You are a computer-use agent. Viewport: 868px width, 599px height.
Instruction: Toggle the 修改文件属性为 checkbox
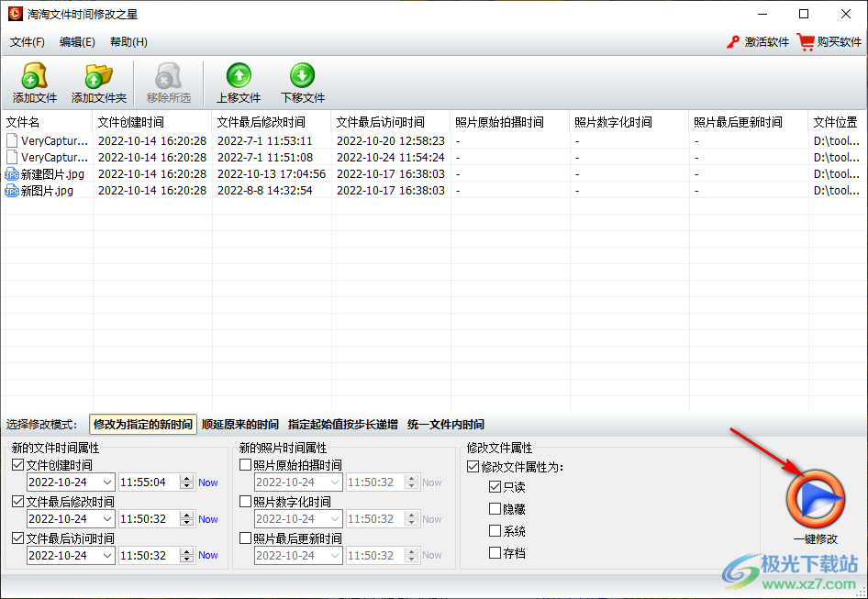point(473,467)
